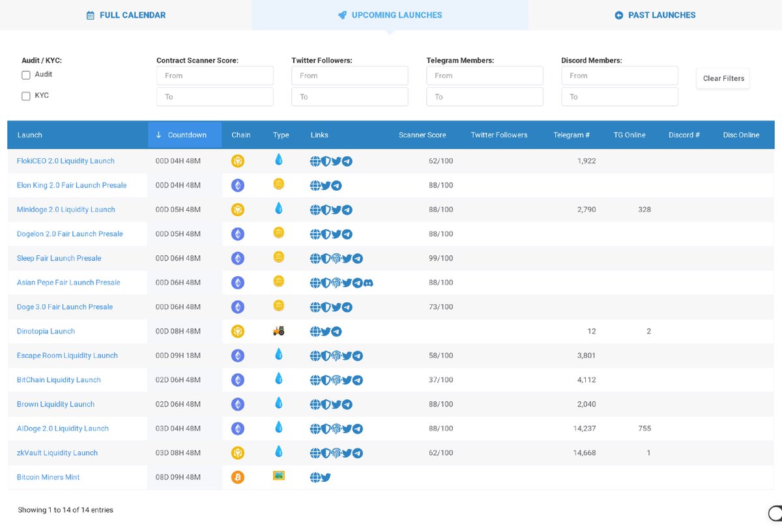The width and height of the screenshot is (782, 532).
Task: Open Asian Pepe Discord icon
Action: 368,283
